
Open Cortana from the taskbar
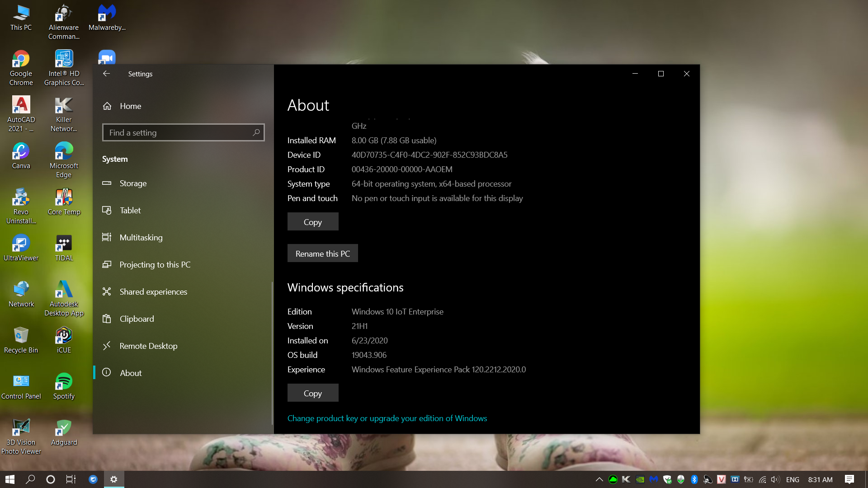point(51,479)
